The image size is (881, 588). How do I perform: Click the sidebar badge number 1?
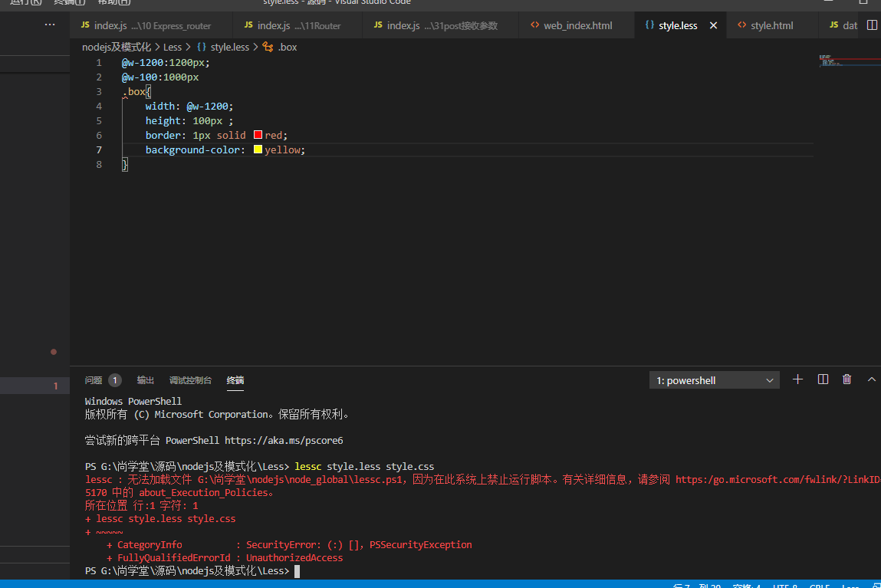coord(56,386)
